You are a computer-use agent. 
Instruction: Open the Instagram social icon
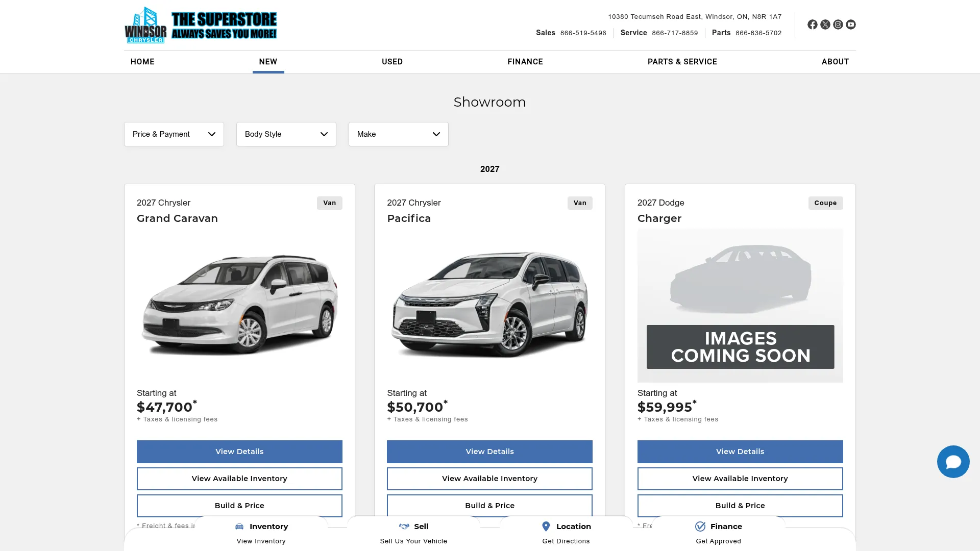(838, 24)
